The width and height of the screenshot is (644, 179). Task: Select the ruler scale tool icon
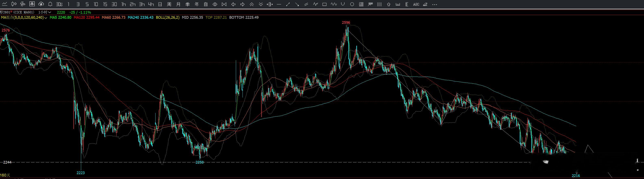pyautogui.click(x=398, y=4)
